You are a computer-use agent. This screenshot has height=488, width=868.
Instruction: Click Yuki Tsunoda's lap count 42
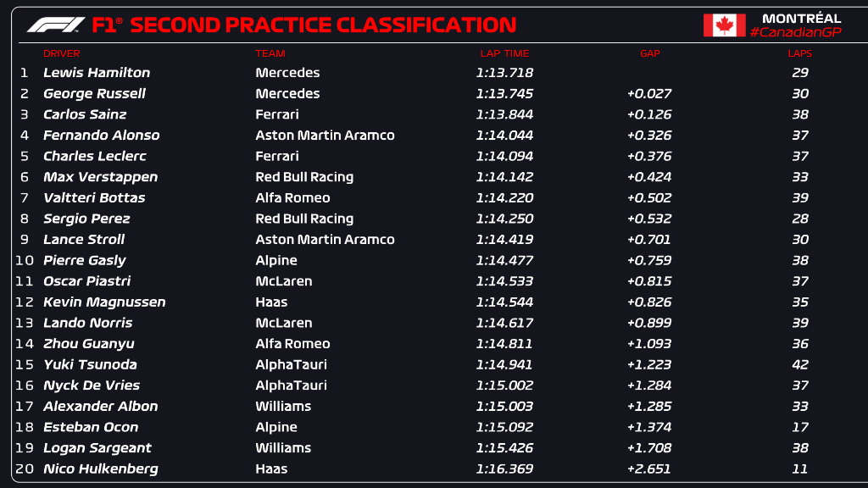click(799, 364)
